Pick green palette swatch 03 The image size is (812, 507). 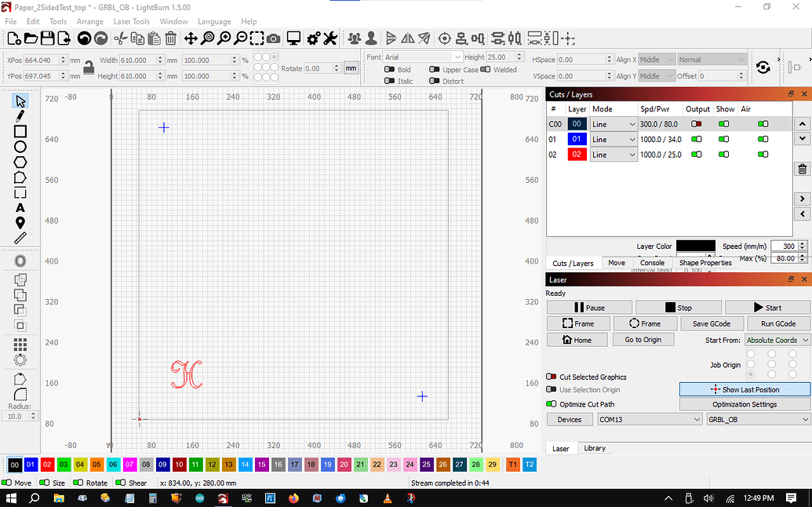click(64, 465)
